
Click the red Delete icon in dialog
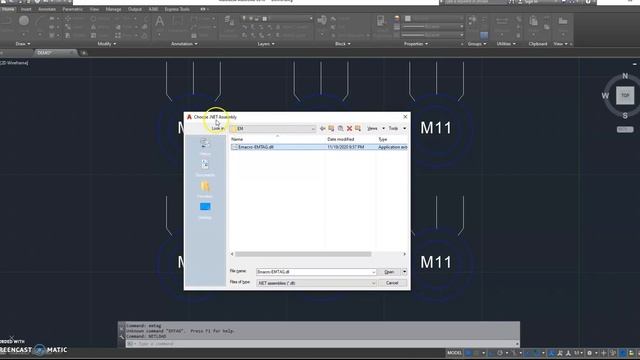pos(349,129)
